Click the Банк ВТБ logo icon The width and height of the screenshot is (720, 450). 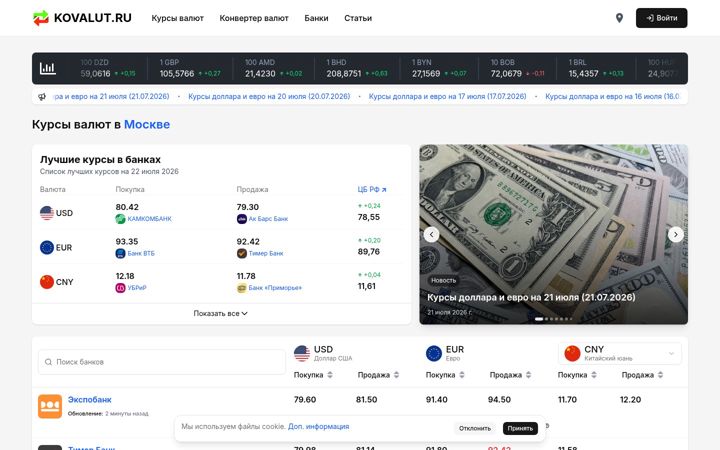pos(120,253)
